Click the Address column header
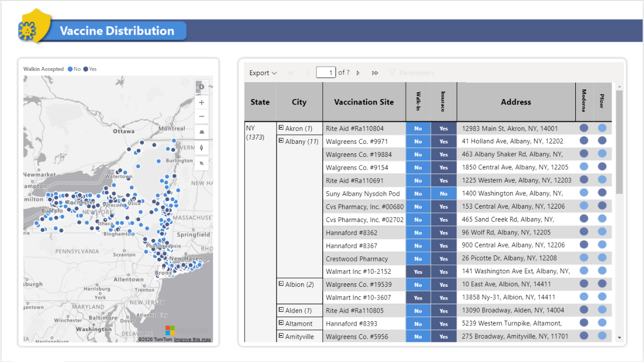Image resolution: width=644 pixels, height=362 pixels. [516, 102]
